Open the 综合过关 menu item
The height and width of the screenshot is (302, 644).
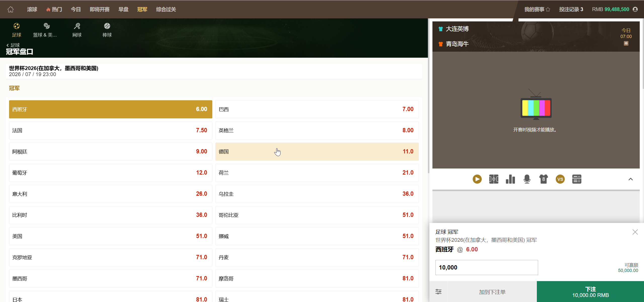(166, 9)
